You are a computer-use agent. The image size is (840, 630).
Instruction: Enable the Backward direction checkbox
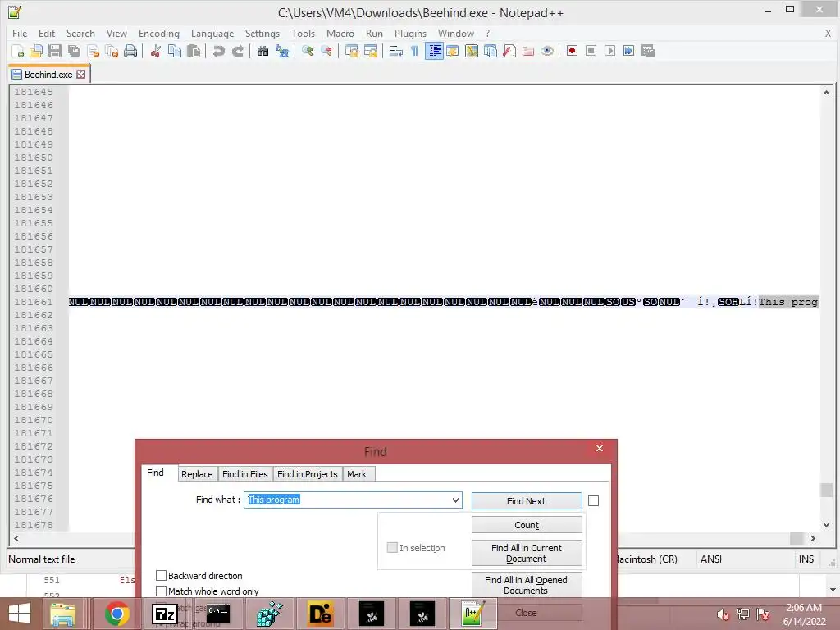(x=161, y=575)
